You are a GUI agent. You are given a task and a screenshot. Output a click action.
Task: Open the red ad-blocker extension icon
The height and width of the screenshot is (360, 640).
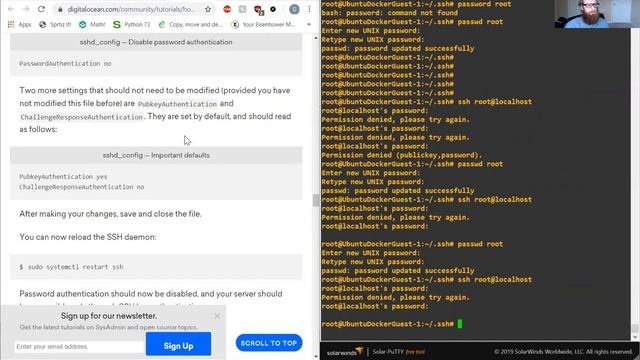(x=227, y=9)
